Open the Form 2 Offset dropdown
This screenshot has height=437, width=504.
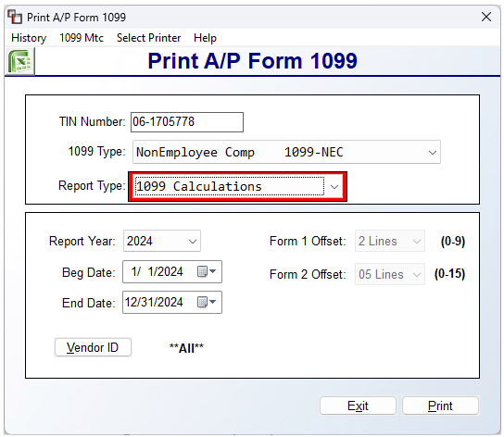[389, 274]
